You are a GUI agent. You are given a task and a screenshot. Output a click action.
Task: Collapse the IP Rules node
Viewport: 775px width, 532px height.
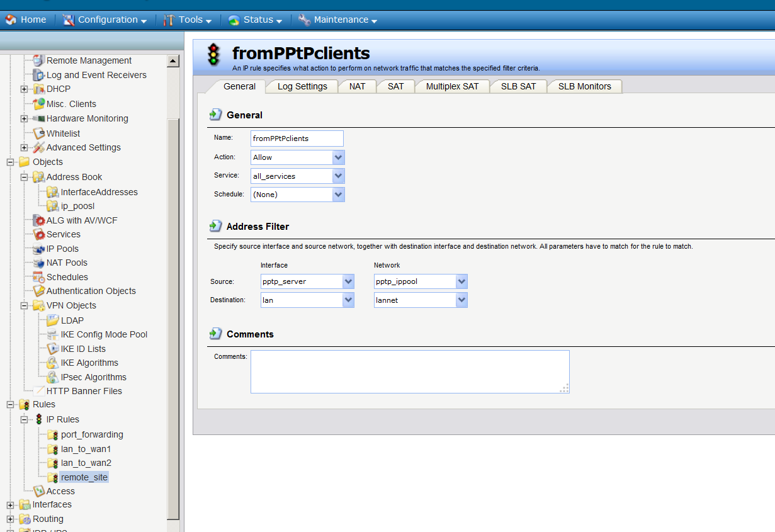point(25,419)
